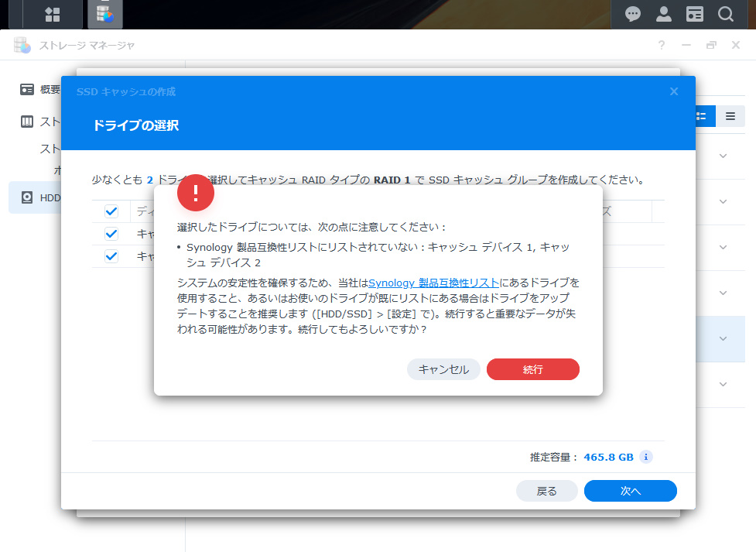Image resolution: width=756 pixels, height=552 pixels.
Task: Click the 465.8 GB estimated capacity value
Action: [x=608, y=457]
